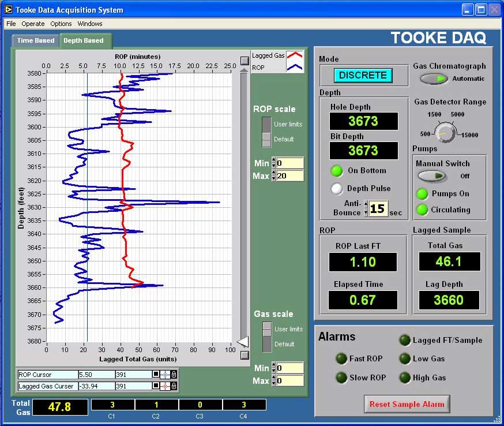Click the Circulating green indicator
Screen dimensions: 504x426
[x=422, y=210]
